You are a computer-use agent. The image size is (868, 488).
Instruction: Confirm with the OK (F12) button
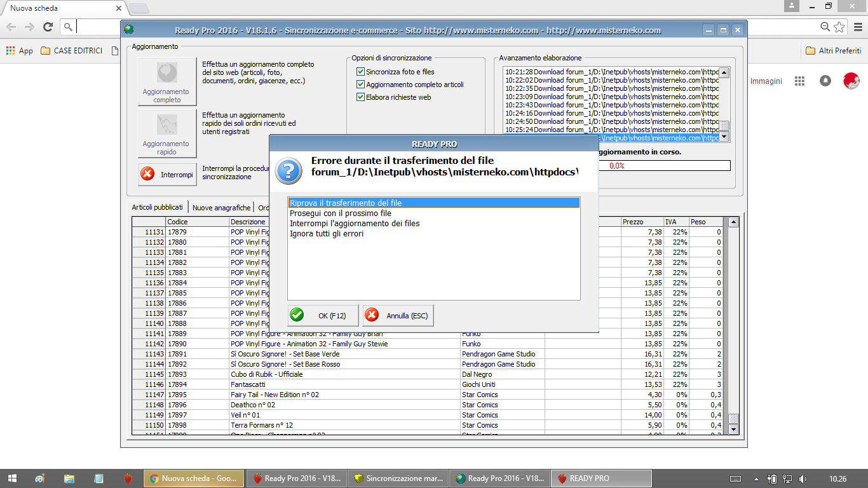[x=323, y=315]
